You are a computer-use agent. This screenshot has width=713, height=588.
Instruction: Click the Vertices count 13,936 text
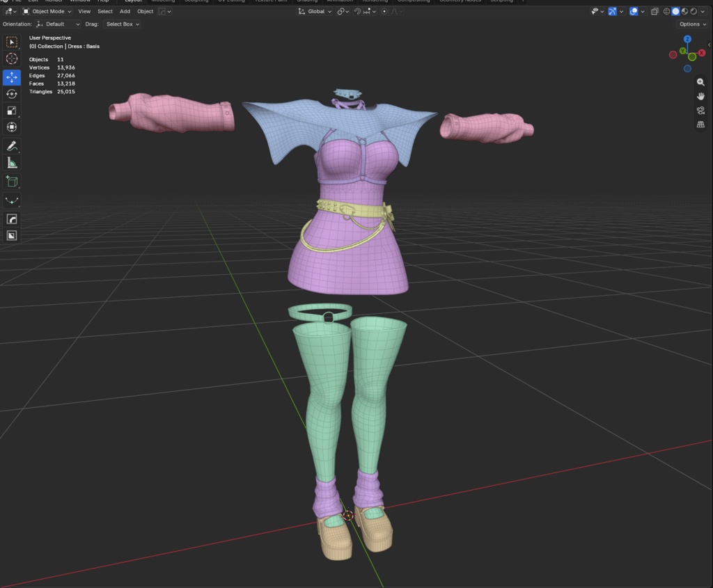52,67
